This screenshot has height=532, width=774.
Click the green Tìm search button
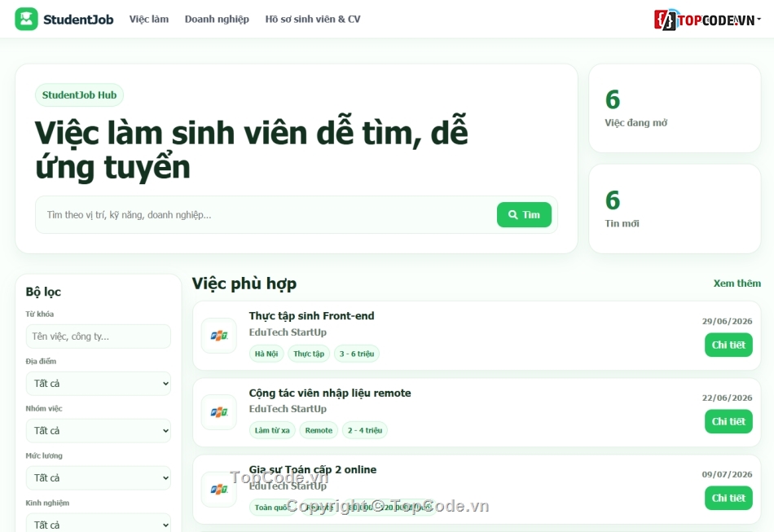pyautogui.click(x=524, y=215)
